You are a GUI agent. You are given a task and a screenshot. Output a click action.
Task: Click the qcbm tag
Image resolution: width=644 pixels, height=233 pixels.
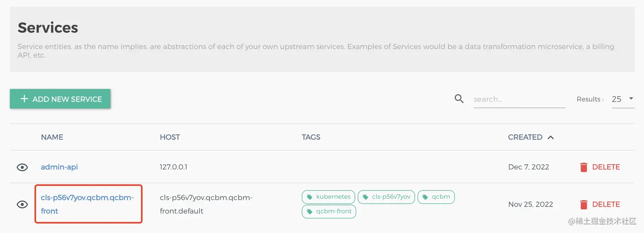click(x=436, y=197)
